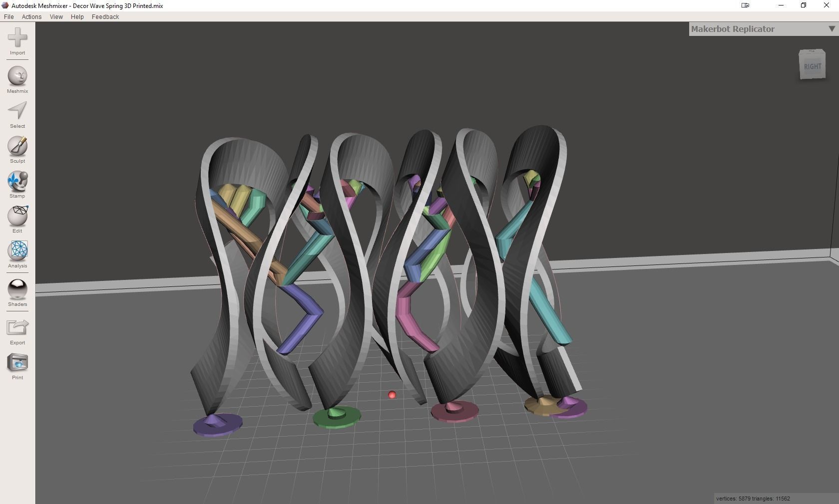This screenshot has width=839, height=504.
Task: Open the Feedback menu
Action: coord(105,16)
